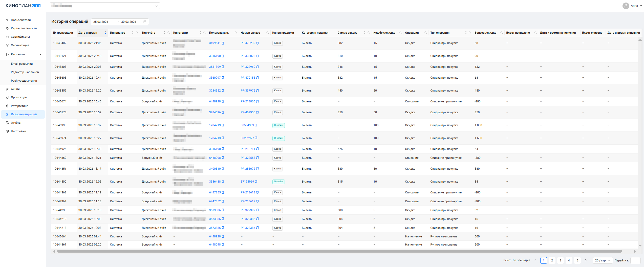This screenshot has height=267, width=644.
Task: Copy user ID 3499541 with copy icon
Action: [223, 43]
